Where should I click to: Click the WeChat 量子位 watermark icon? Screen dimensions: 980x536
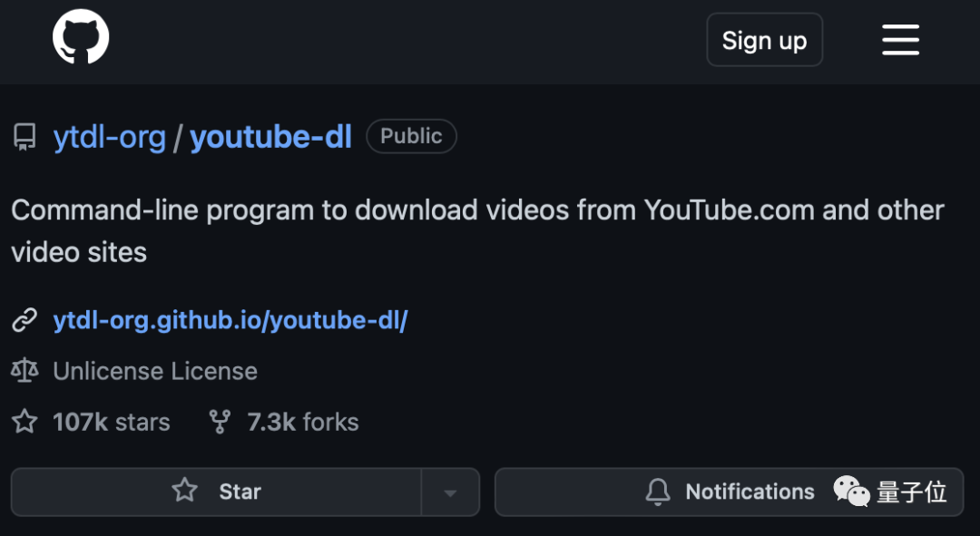(849, 492)
